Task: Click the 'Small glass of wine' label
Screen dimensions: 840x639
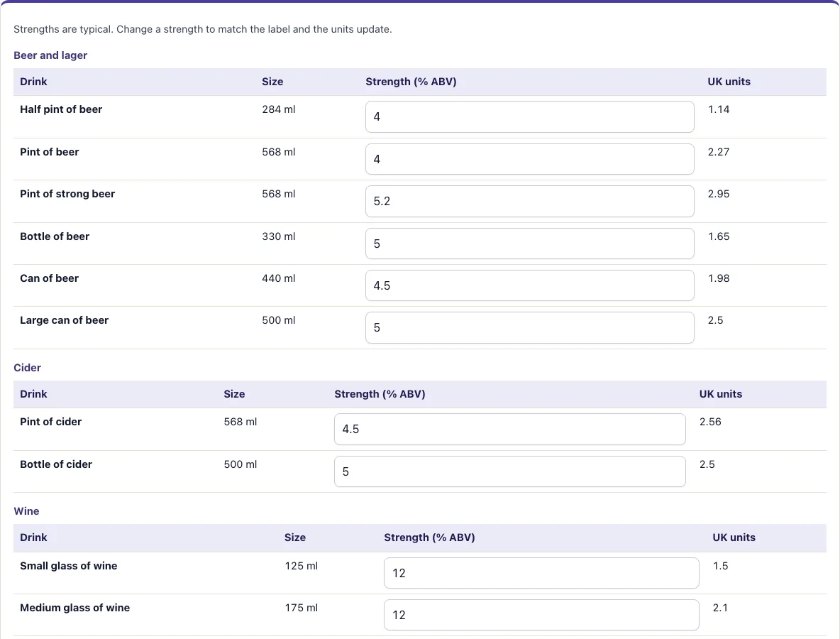Action: [69, 566]
